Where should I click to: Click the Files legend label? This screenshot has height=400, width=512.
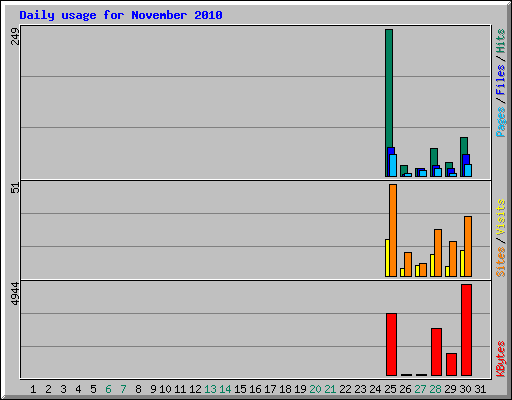point(501,80)
